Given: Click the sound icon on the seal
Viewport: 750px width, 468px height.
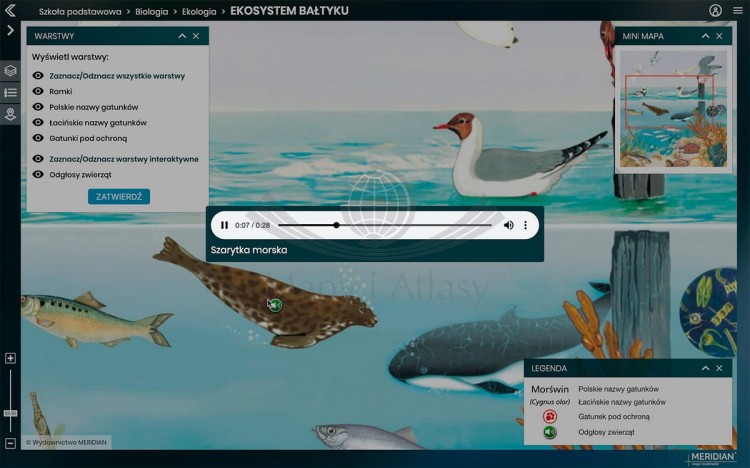Looking at the screenshot, I should (x=276, y=305).
